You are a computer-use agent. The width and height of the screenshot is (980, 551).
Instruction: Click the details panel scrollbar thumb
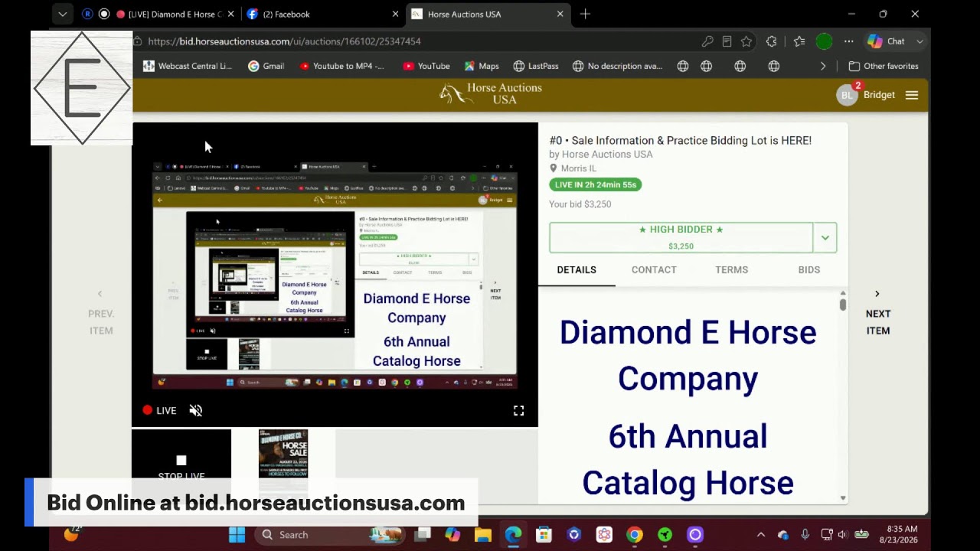coord(843,305)
